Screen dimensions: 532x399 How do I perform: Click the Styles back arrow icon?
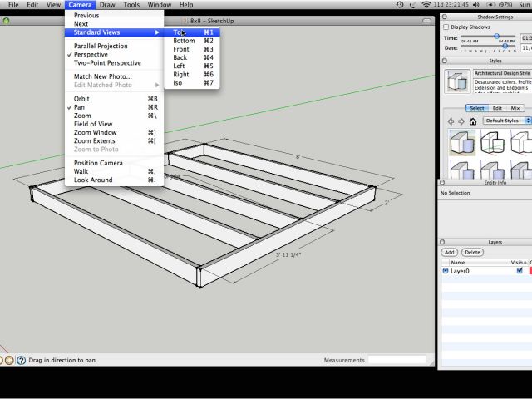451,121
